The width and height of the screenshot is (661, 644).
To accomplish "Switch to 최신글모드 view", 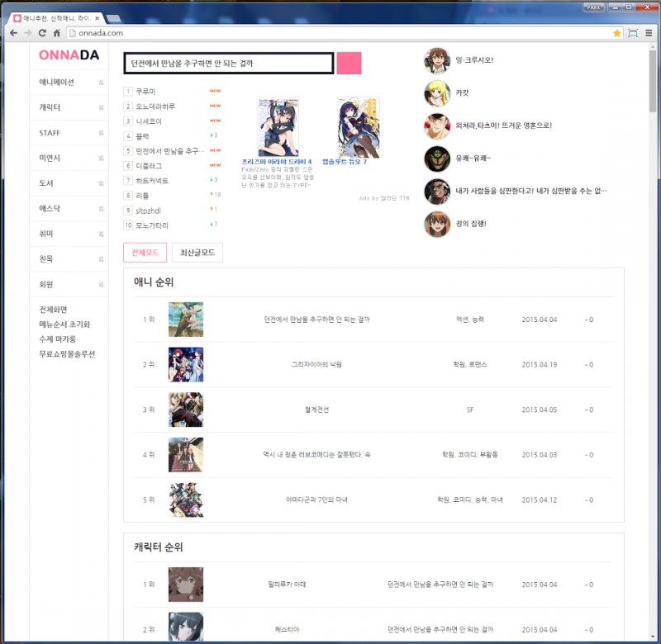I will (197, 253).
